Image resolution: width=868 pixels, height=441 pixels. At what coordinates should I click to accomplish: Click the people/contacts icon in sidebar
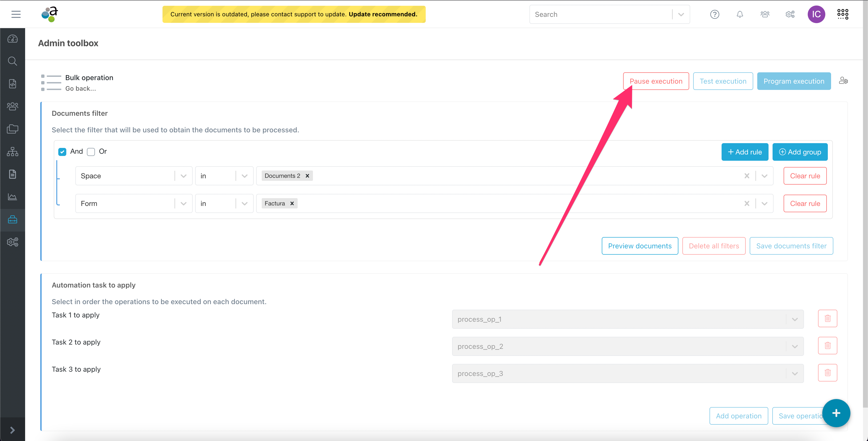(x=14, y=107)
